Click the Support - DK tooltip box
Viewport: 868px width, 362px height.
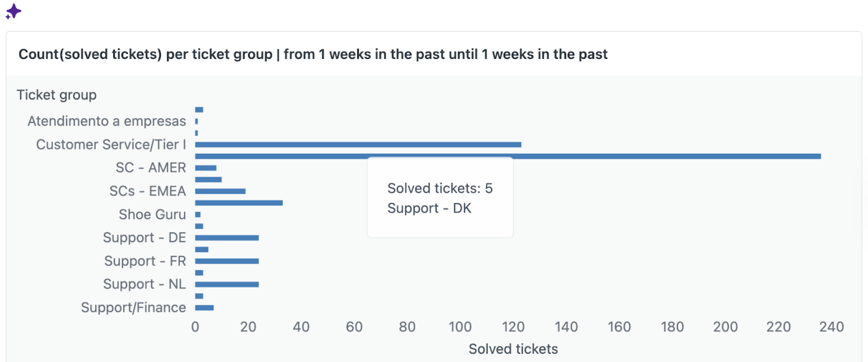click(x=440, y=198)
